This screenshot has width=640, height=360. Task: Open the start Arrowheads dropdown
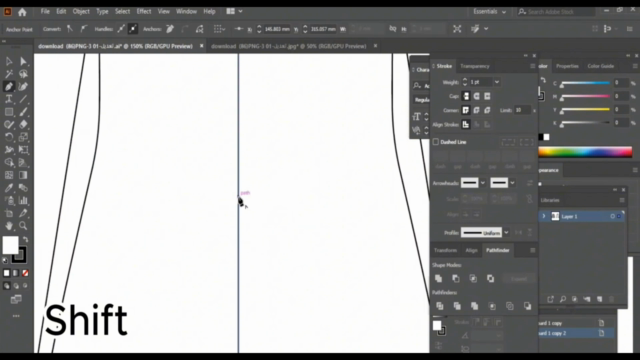click(x=482, y=183)
